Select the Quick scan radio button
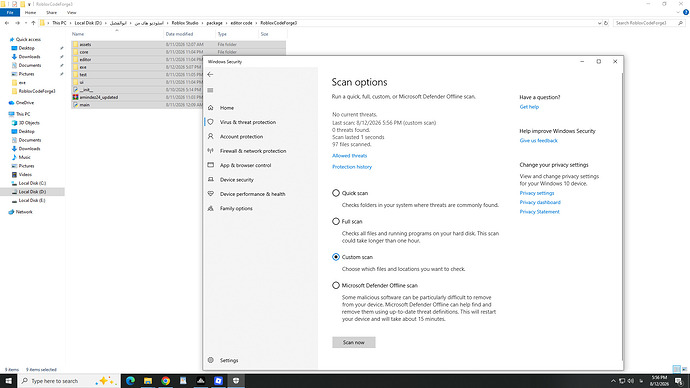This screenshot has height=388, width=690. (x=336, y=193)
